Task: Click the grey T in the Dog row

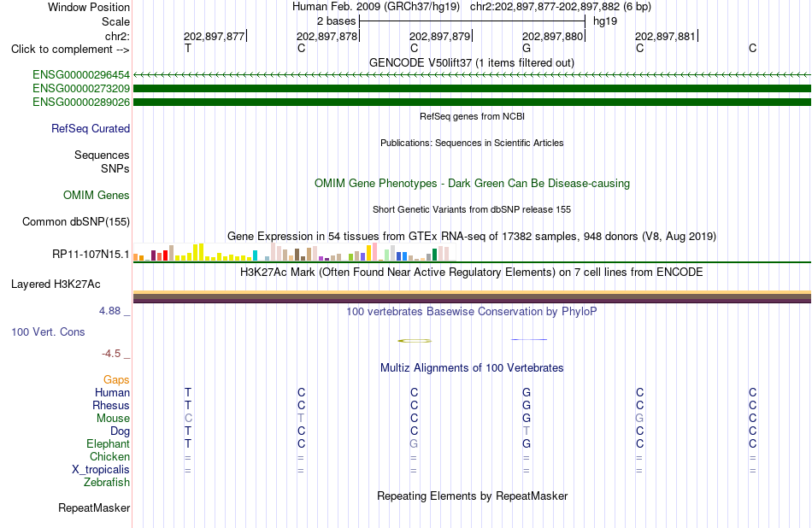Action: click(x=527, y=431)
